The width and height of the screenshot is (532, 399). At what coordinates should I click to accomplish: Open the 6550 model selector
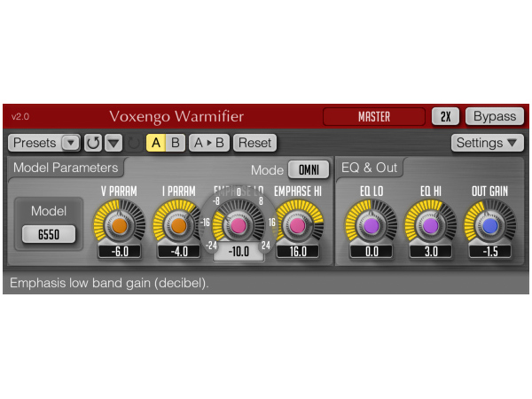49,234
